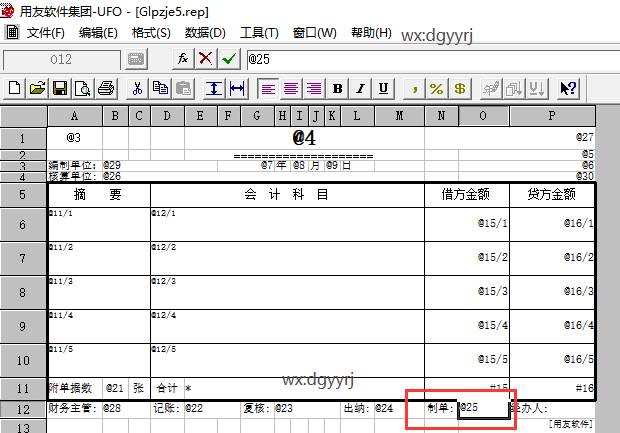Expand the 数据(D) menu

tap(205, 33)
